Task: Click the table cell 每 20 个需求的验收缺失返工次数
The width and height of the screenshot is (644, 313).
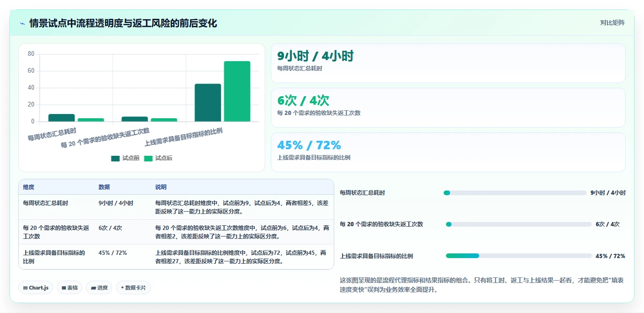Action: (x=56, y=232)
